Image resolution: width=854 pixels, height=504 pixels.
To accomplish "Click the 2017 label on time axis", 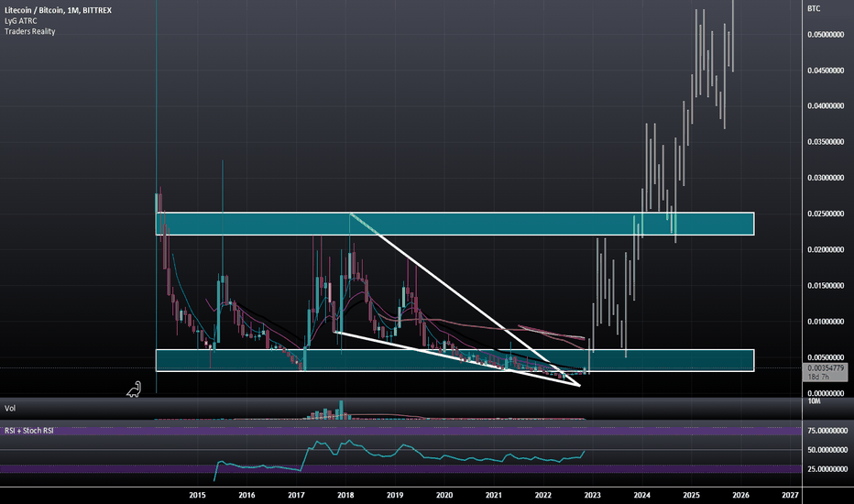I will click(296, 495).
